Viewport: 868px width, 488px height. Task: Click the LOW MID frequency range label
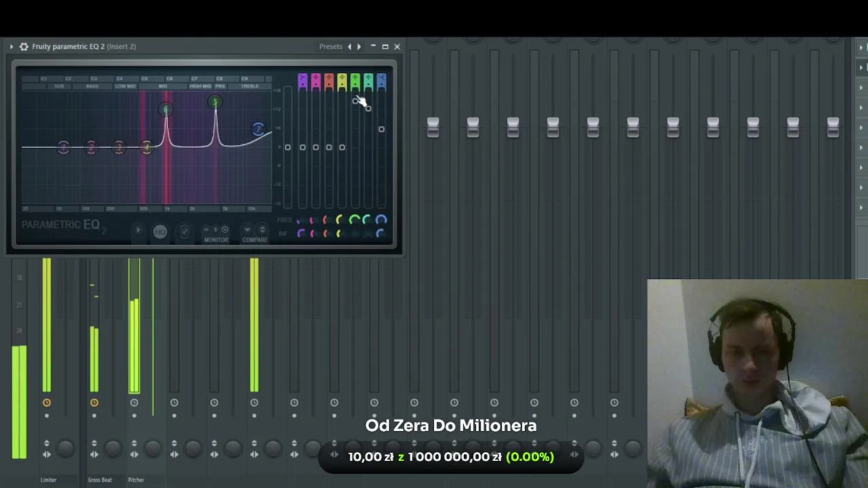tap(125, 86)
